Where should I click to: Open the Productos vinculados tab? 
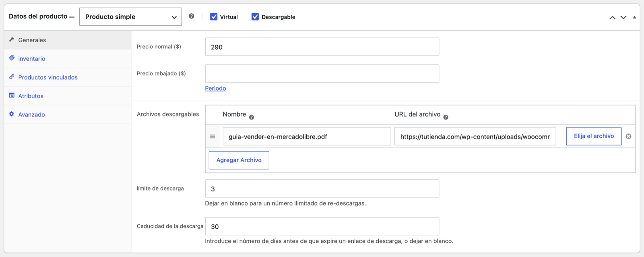click(68, 77)
